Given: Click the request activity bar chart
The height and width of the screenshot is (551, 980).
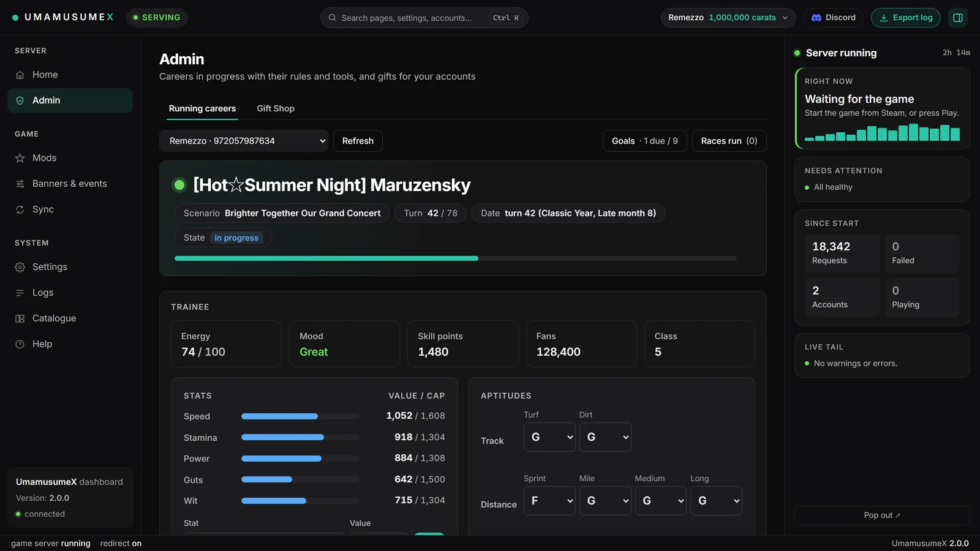Looking at the screenshot, I should (x=882, y=132).
